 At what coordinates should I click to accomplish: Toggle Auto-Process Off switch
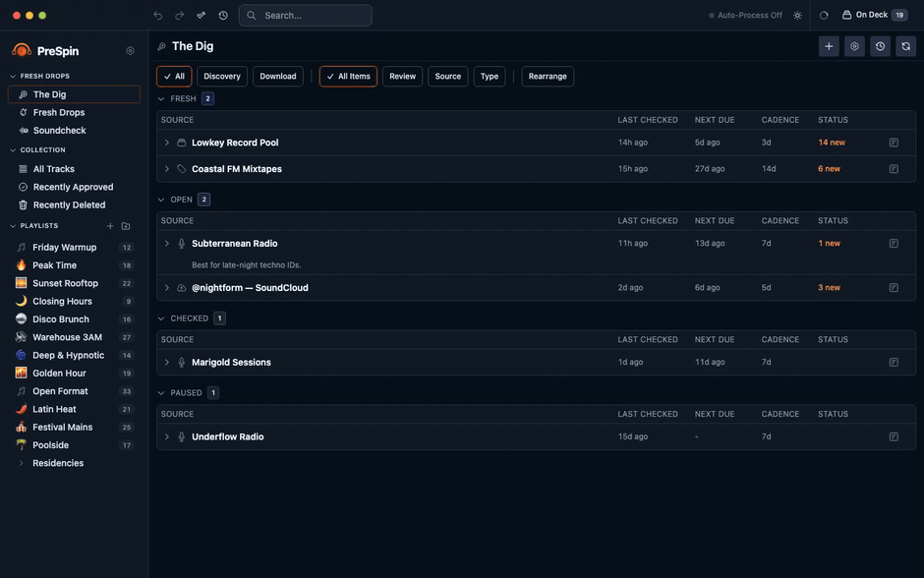coord(745,16)
